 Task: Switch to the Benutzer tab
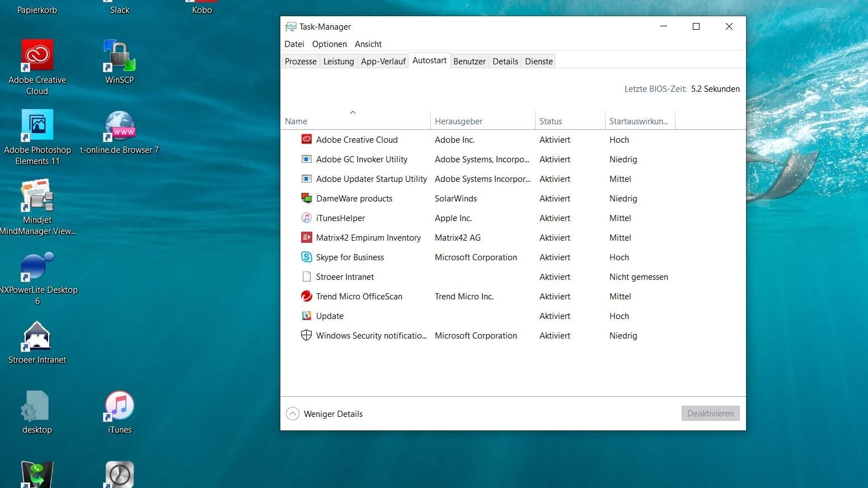click(x=470, y=62)
